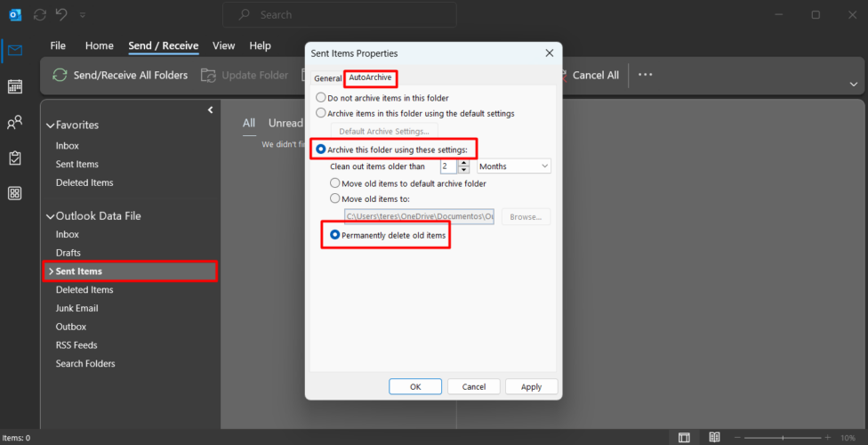Click Update Folder in ribbon
Screen dimensions: 868x445
(244, 75)
